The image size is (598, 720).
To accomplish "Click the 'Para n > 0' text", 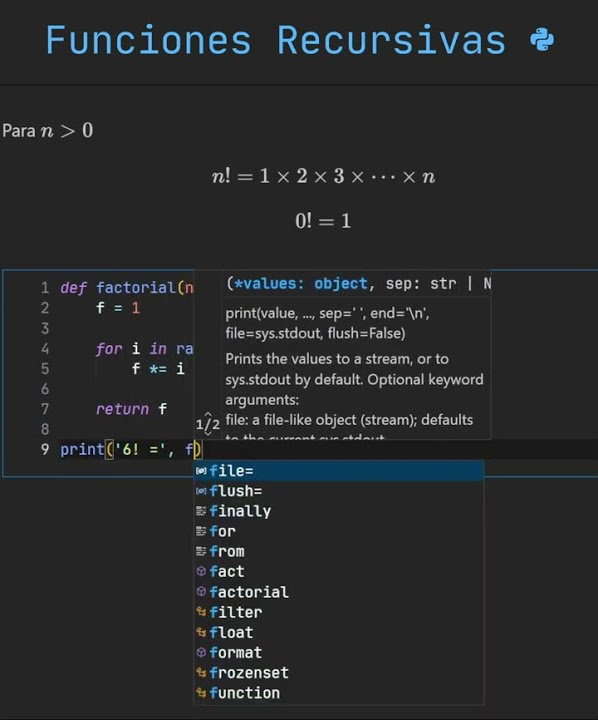I will pos(48,130).
